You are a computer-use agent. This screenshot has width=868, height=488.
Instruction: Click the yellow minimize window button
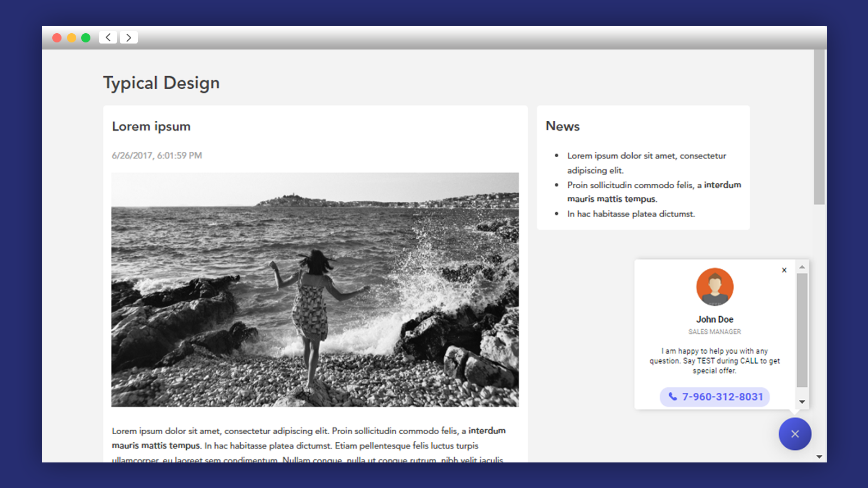pos(71,38)
